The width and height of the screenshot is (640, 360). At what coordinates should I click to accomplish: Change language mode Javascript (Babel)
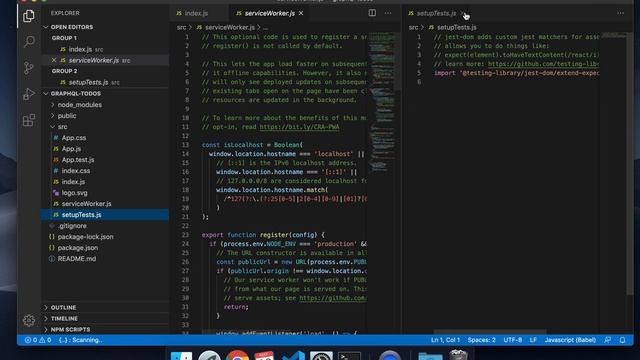(x=570, y=340)
